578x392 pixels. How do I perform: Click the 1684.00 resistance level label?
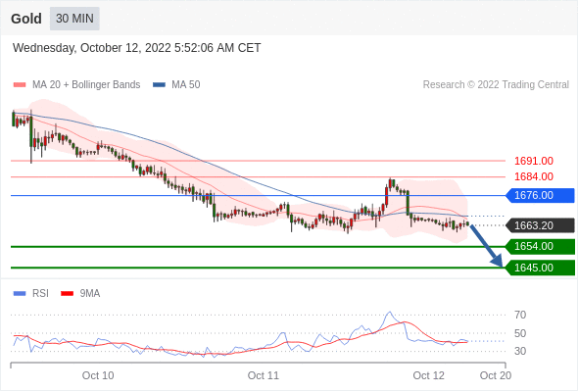coord(534,176)
